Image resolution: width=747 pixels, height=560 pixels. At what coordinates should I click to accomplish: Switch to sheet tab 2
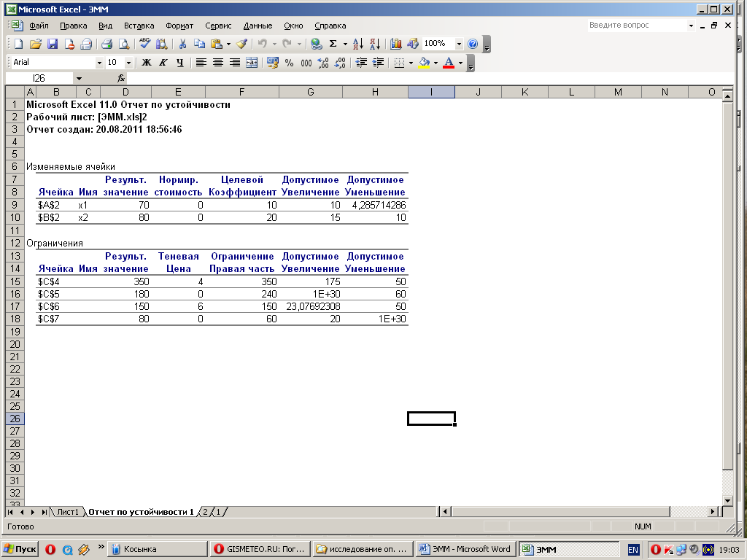[205, 512]
